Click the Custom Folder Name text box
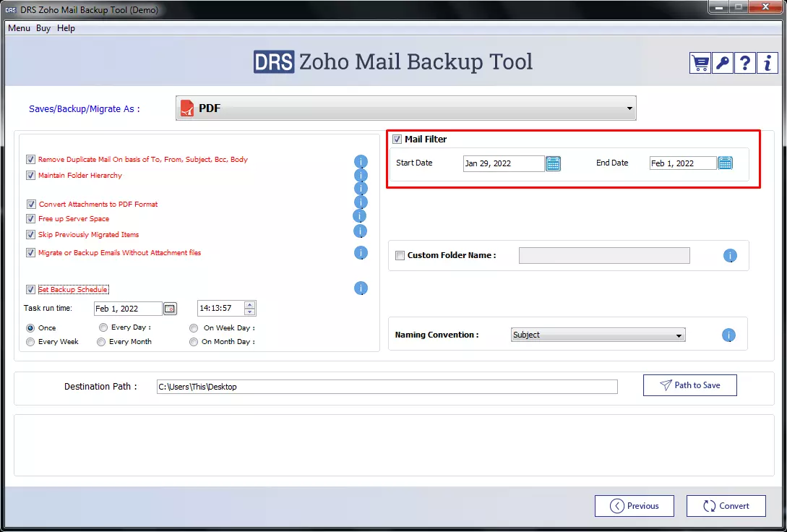Viewport: 787px width, 532px height. pos(604,255)
